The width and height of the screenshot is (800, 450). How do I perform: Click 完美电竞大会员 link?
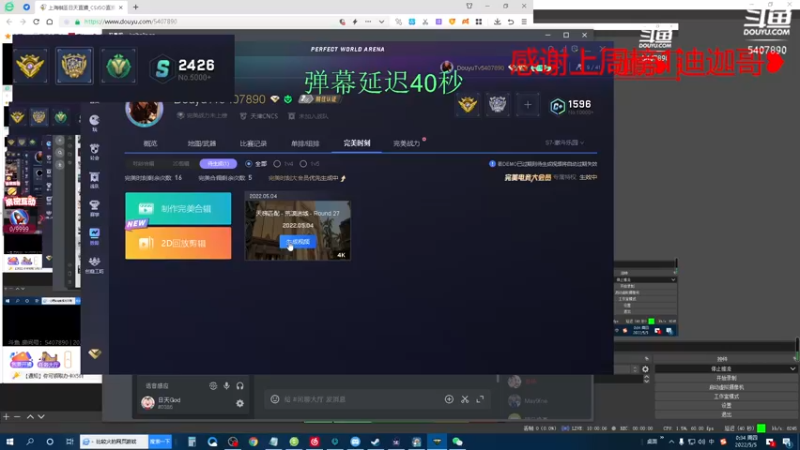point(528,178)
